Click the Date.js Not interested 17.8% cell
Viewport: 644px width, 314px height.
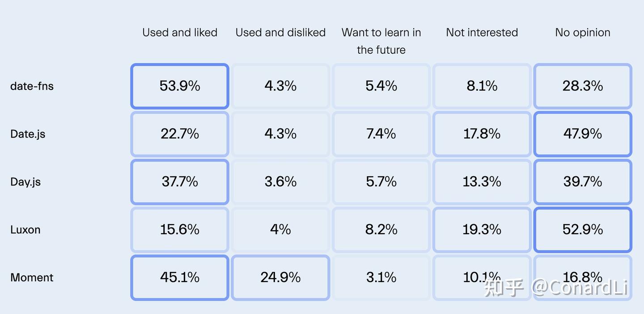[x=482, y=134]
